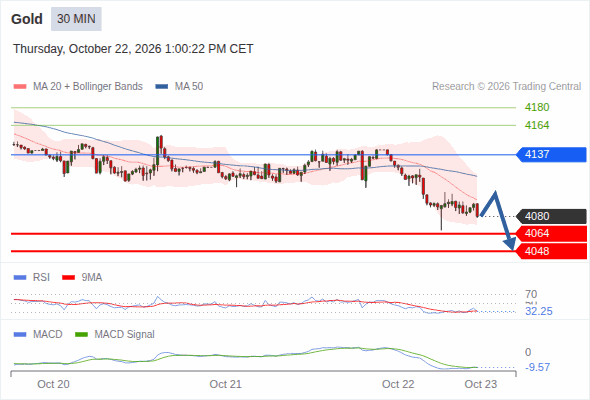The width and height of the screenshot is (590, 400).
Task: Click the MACD value -9.57
Action: tap(537, 367)
